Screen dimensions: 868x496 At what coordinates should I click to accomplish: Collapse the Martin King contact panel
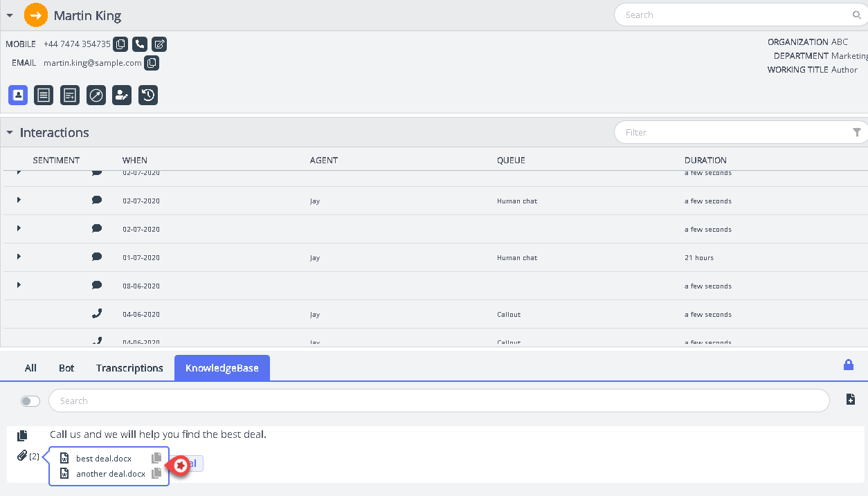tap(10, 15)
